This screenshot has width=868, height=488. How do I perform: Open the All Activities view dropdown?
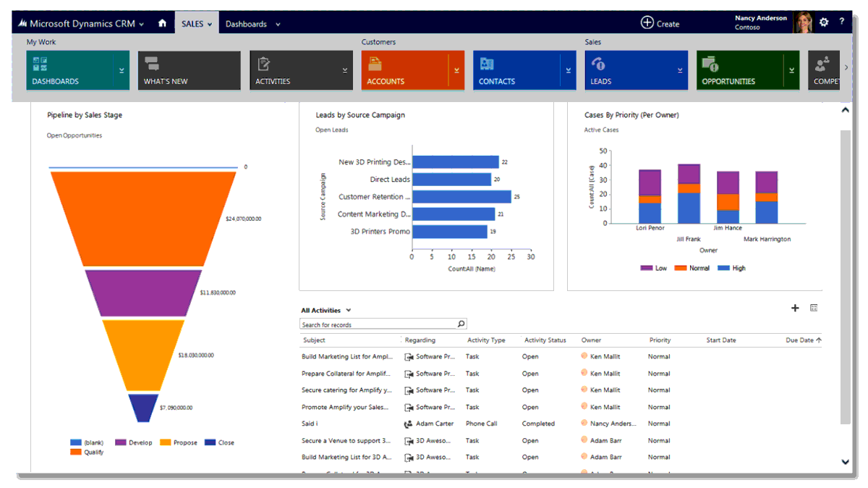coord(348,311)
